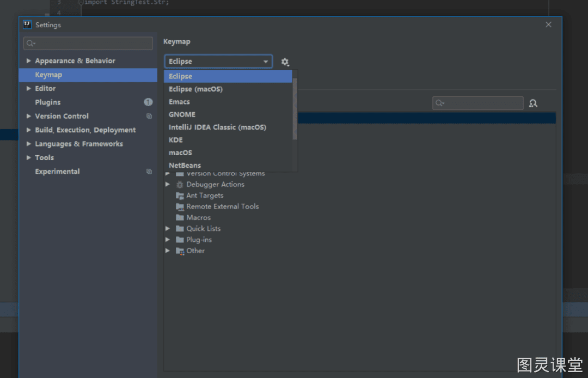Click the Version Control project-level icon
Image resolution: width=588 pixels, height=378 pixels.
pyautogui.click(x=149, y=116)
